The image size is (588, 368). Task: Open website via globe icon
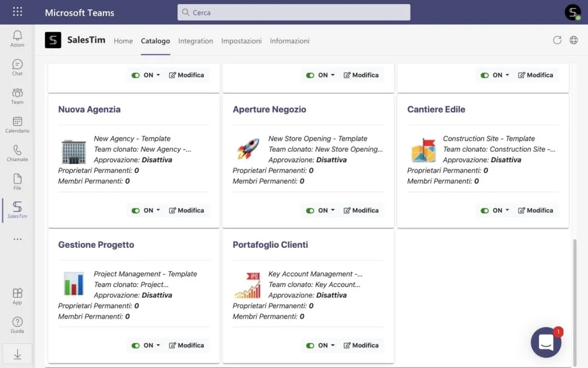coord(574,40)
